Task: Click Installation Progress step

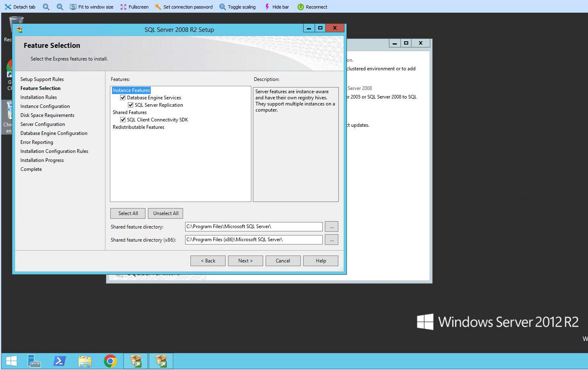Action: (x=42, y=160)
